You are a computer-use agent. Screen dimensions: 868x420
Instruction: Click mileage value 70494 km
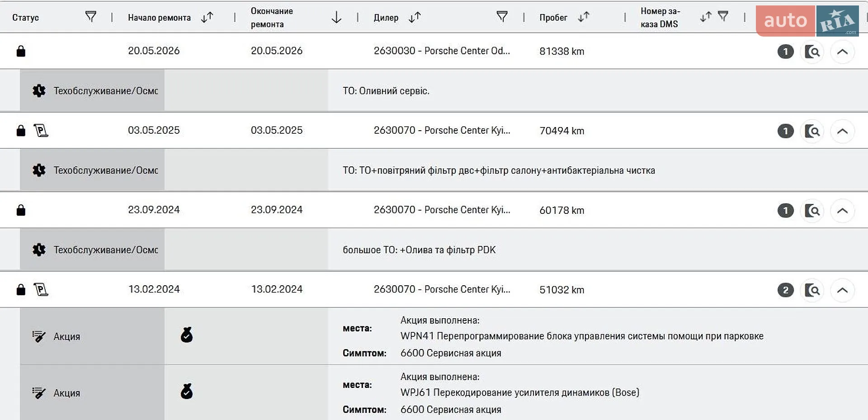tap(562, 131)
